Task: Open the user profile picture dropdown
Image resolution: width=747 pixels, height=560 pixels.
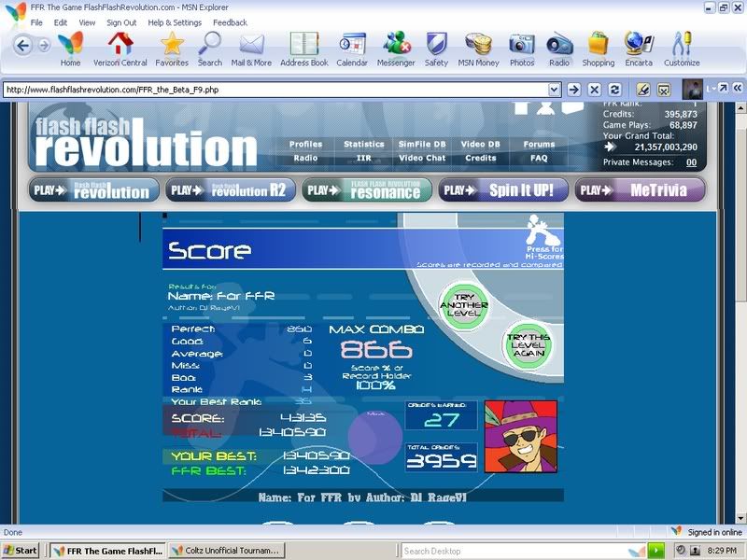Action: pos(711,90)
